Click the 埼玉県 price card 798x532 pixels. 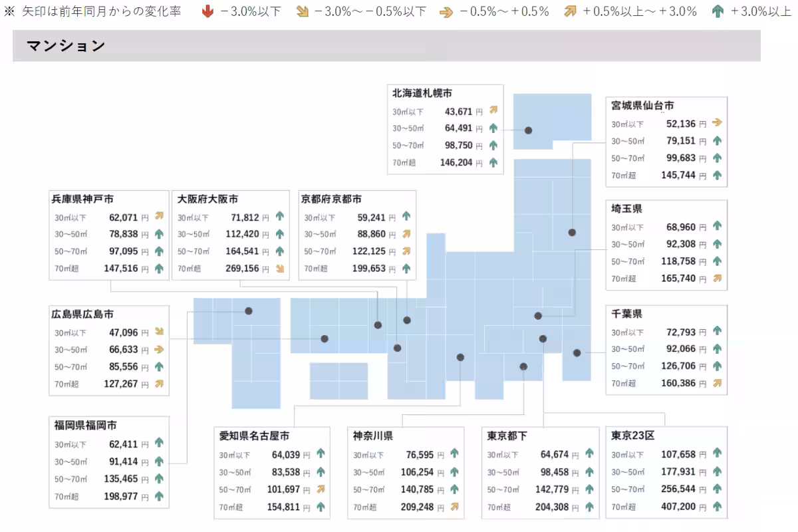(666, 243)
